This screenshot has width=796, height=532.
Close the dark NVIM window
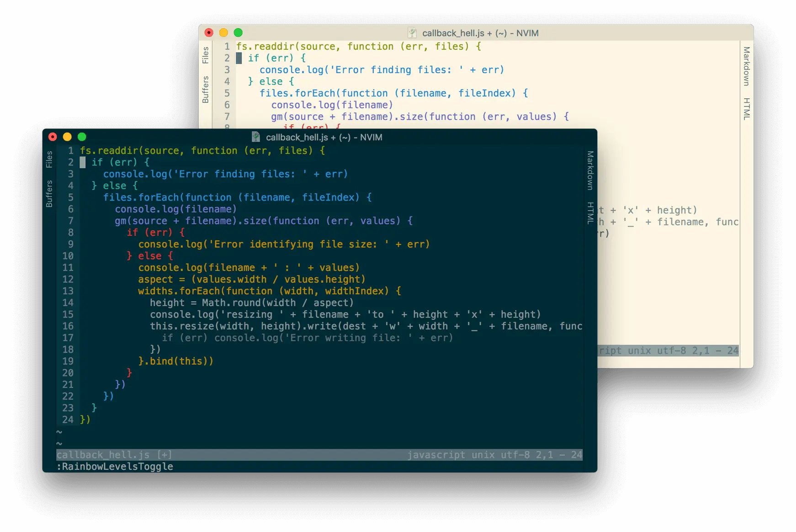[x=53, y=137]
